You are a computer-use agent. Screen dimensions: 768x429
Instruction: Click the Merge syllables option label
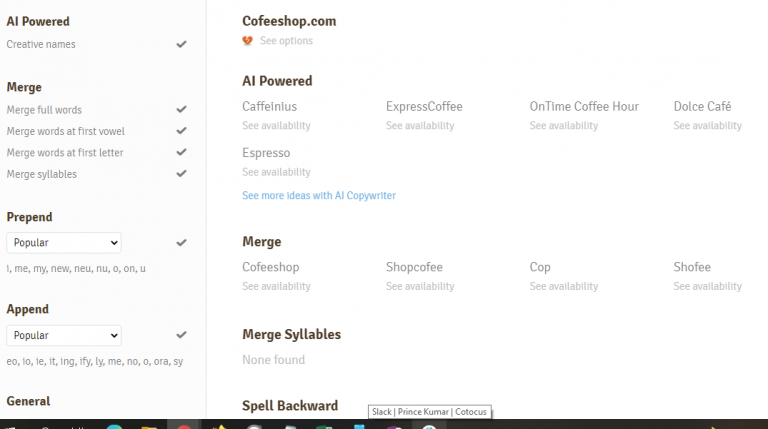pos(42,174)
